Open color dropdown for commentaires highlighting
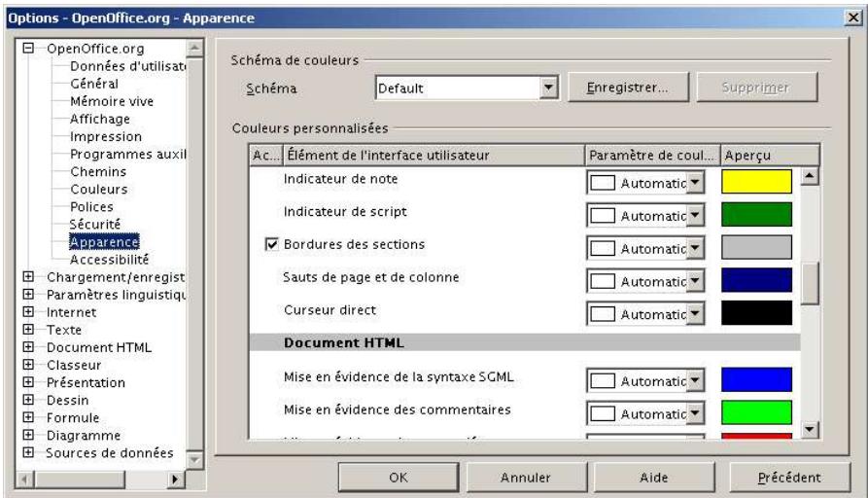The width and height of the screenshot is (868, 498). (x=695, y=412)
